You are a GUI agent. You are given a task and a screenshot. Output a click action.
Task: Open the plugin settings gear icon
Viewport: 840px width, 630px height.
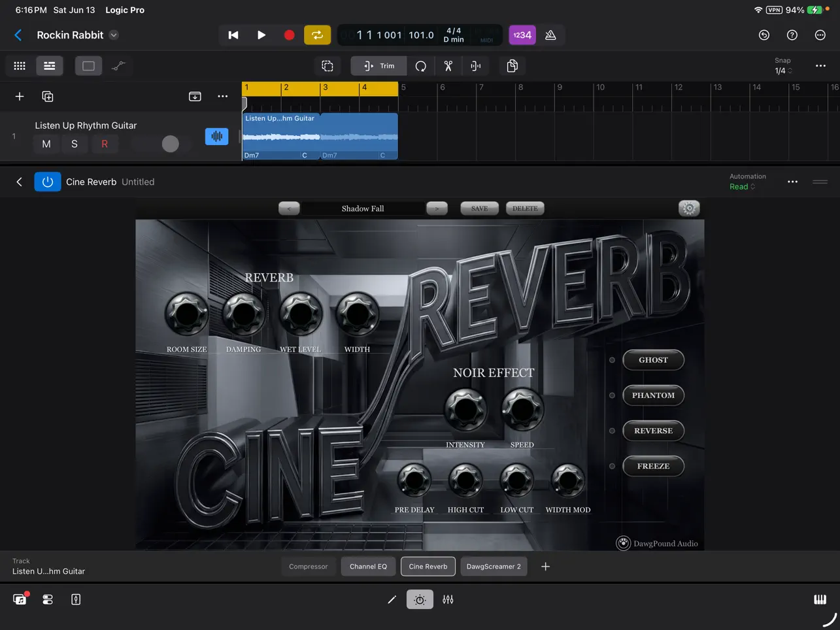[x=689, y=208]
